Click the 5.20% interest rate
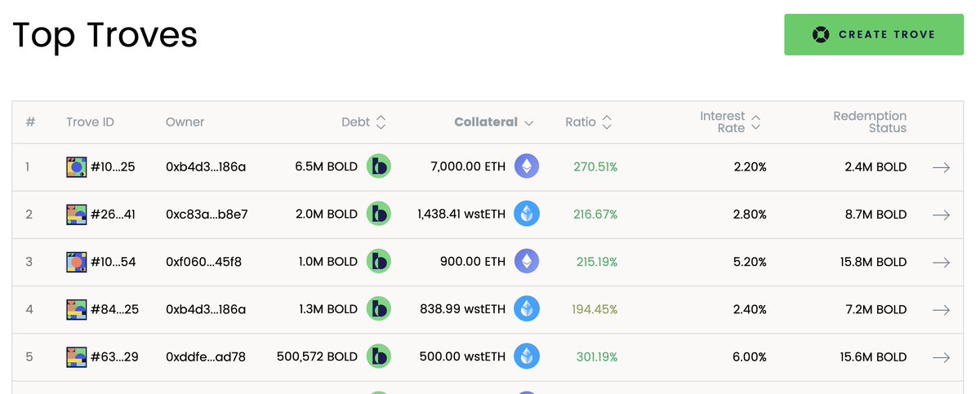Image resolution: width=980 pixels, height=394 pixels. click(x=750, y=262)
